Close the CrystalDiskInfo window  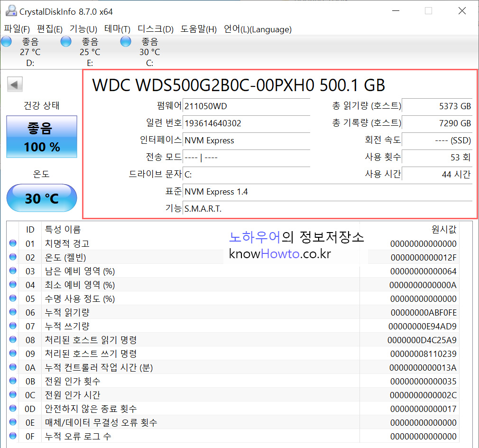coord(462,11)
